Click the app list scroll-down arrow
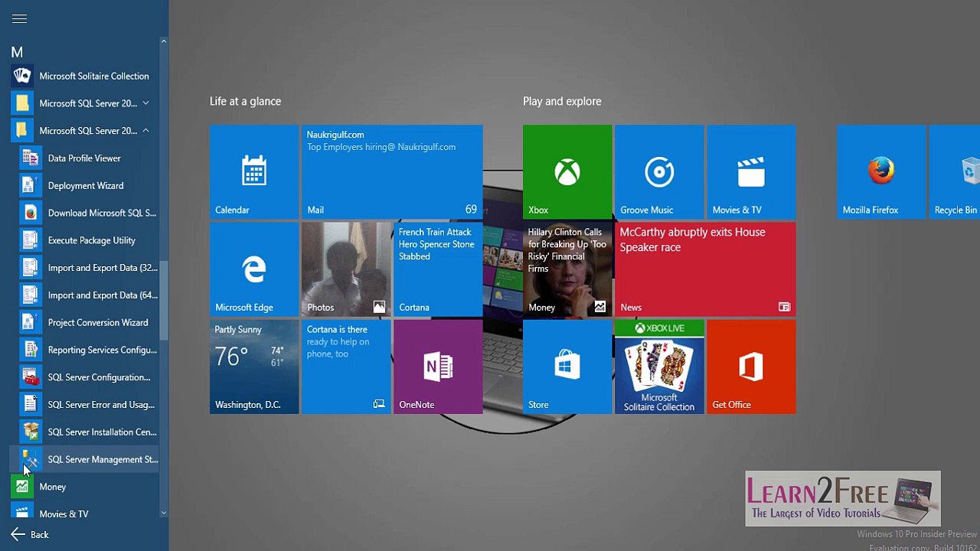 (x=163, y=514)
